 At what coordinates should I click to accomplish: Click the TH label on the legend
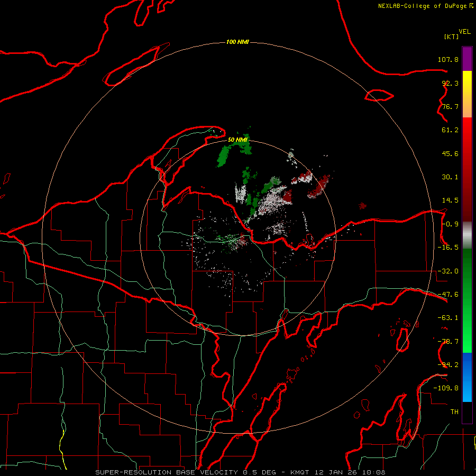(454, 412)
